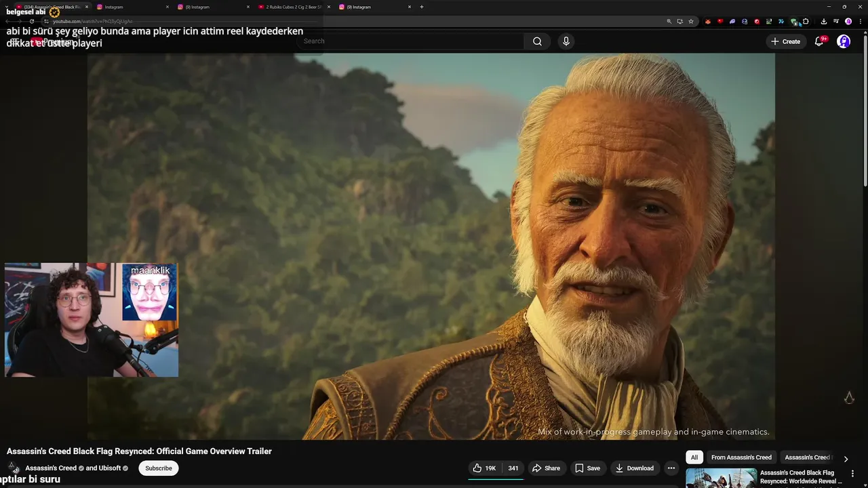This screenshot has height=488, width=868.
Task: Subscribe to the Assassin's Creed channel
Action: [x=159, y=468]
